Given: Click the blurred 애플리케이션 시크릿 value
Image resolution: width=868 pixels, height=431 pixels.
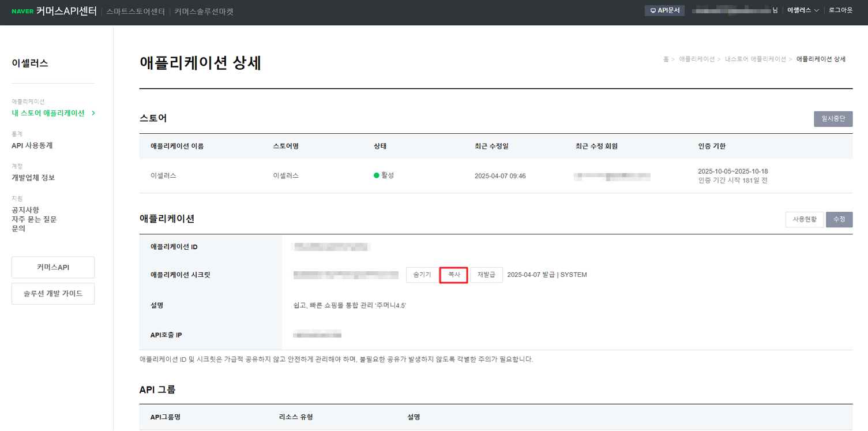Looking at the screenshot, I should pyautogui.click(x=346, y=275).
